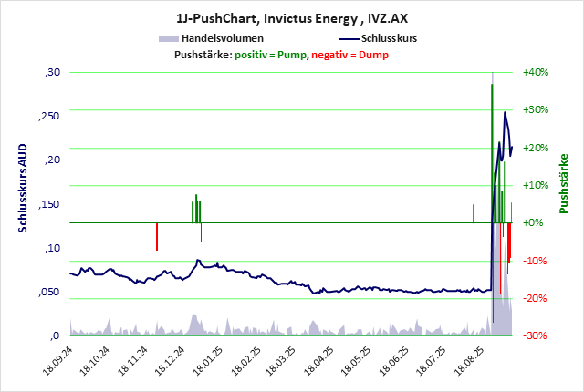
Task: Click the chart title '1J-PushChart, Invictus Energy , IVZ.AX'
Action: click(x=292, y=18)
